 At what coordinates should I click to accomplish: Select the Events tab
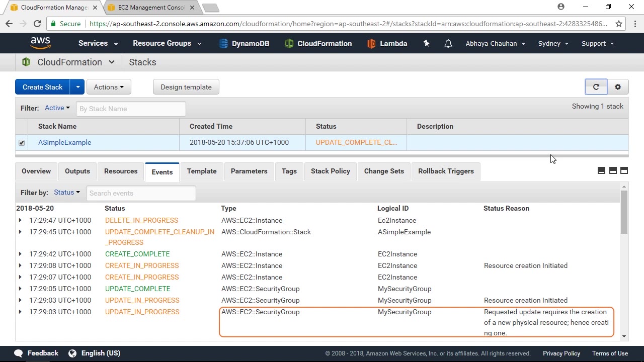click(x=162, y=172)
